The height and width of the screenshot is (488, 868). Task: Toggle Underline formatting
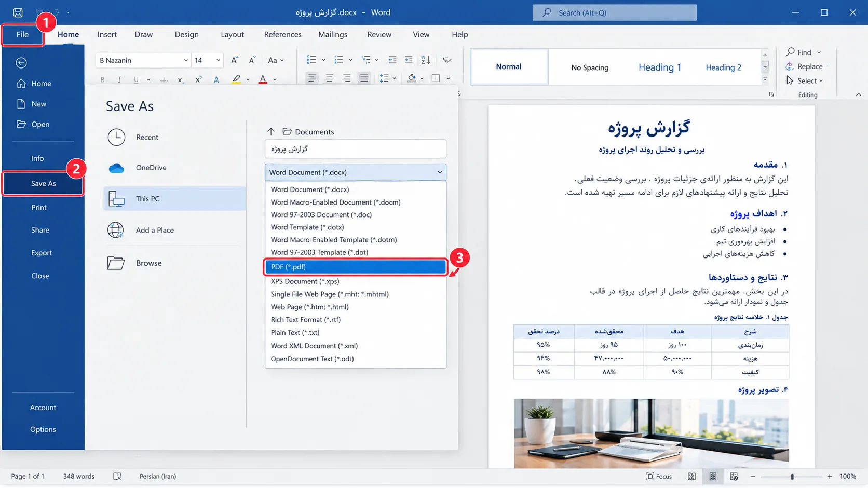point(136,79)
